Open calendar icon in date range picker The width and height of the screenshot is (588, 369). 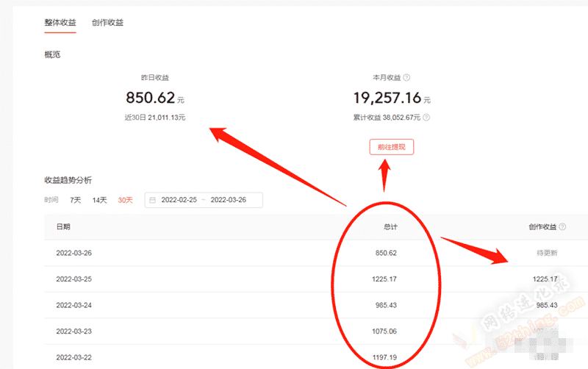(x=153, y=200)
